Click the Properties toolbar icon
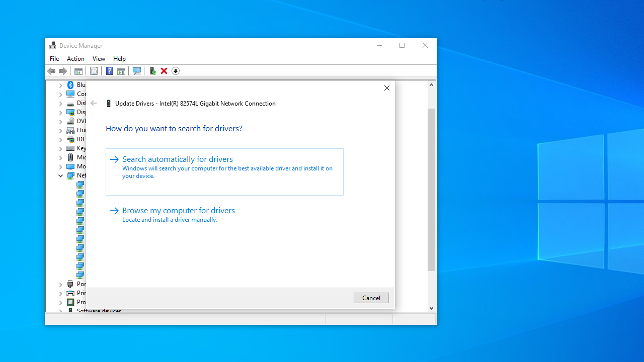This screenshot has height=362, width=644. coord(94,71)
